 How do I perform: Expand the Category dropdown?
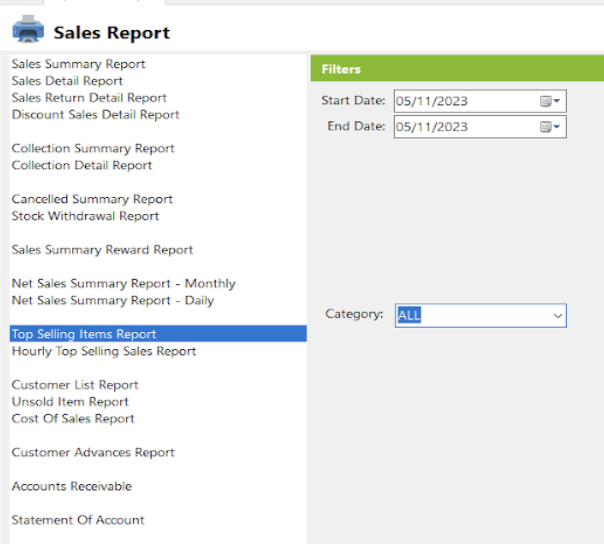[x=557, y=315]
